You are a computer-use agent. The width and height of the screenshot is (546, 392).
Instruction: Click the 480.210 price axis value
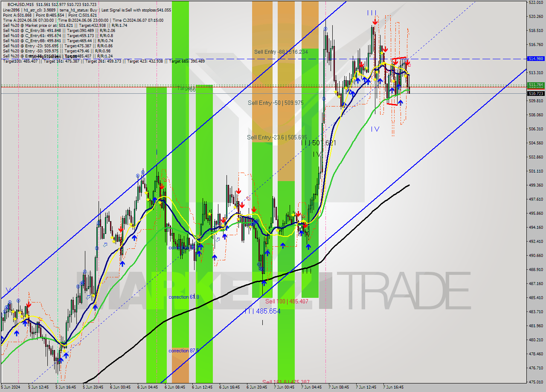536,340
